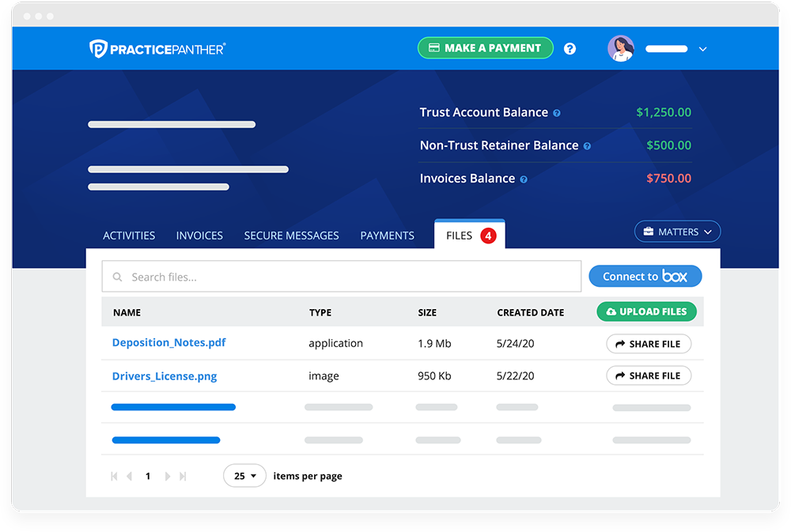
Task: Go to the previous page arrow
Action: pos(130,476)
